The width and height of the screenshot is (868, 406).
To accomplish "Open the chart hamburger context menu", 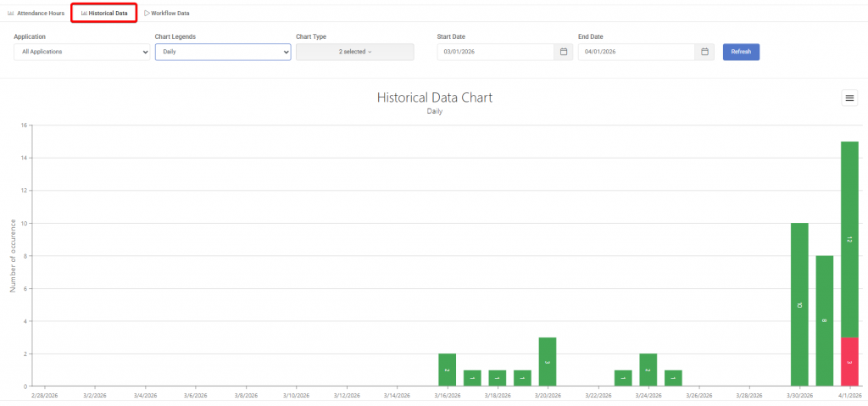I will tap(849, 98).
